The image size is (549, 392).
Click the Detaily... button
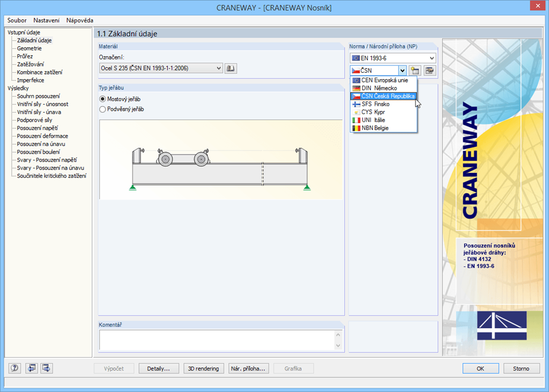tap(159, 368)
